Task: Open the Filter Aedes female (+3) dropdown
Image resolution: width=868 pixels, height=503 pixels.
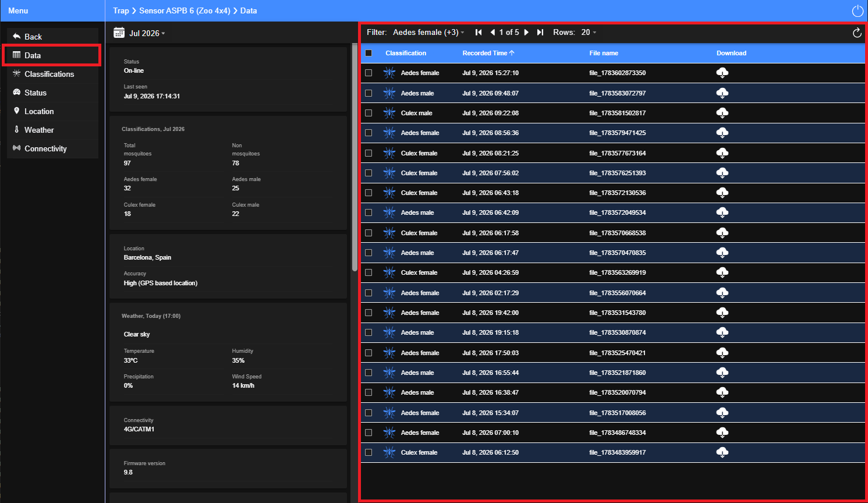Action: 428,33
